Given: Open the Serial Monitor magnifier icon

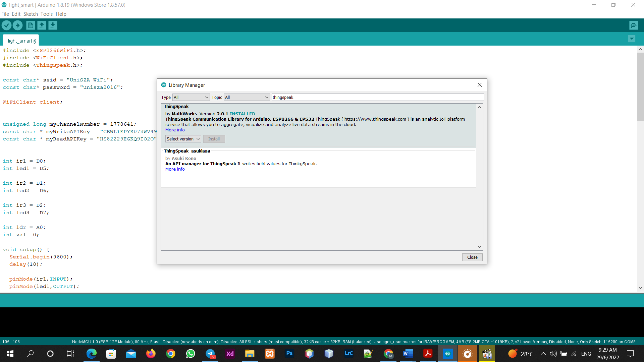Looking at the screenshot, I should click(x=633, y=25).
